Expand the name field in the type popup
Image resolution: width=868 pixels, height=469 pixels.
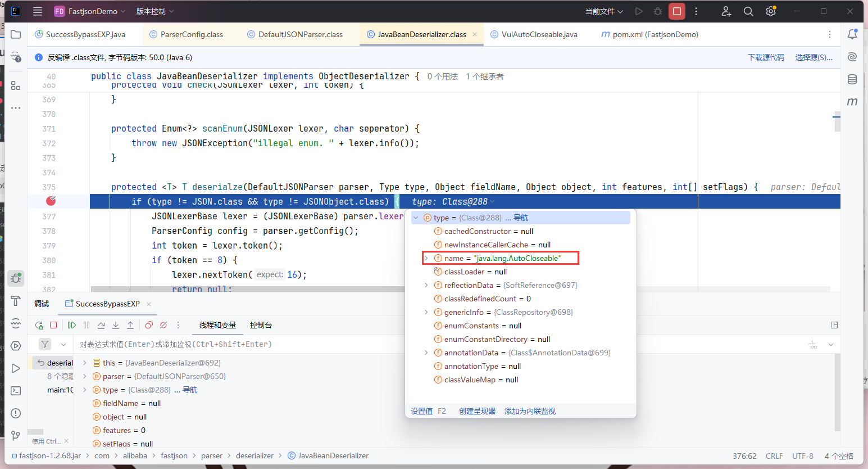tap(426, 258)
